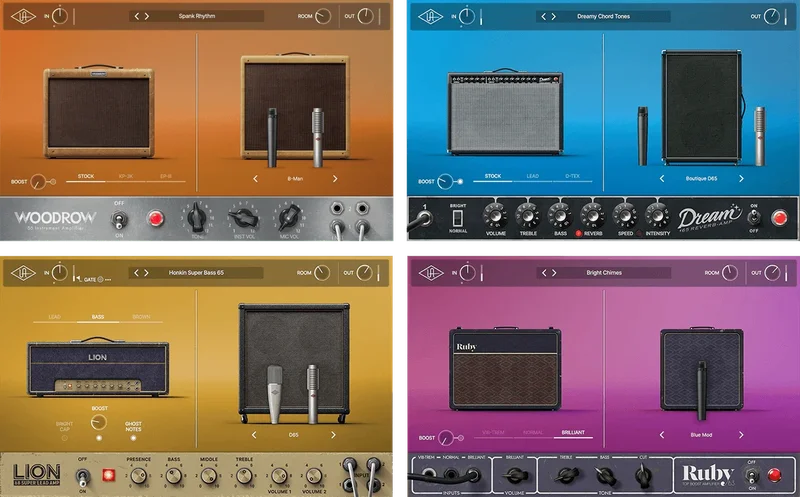Viewport: 800px width, 497px height.
Task: Toggle the Dream amp ON/OFF power switch
Action: point(754,218)
